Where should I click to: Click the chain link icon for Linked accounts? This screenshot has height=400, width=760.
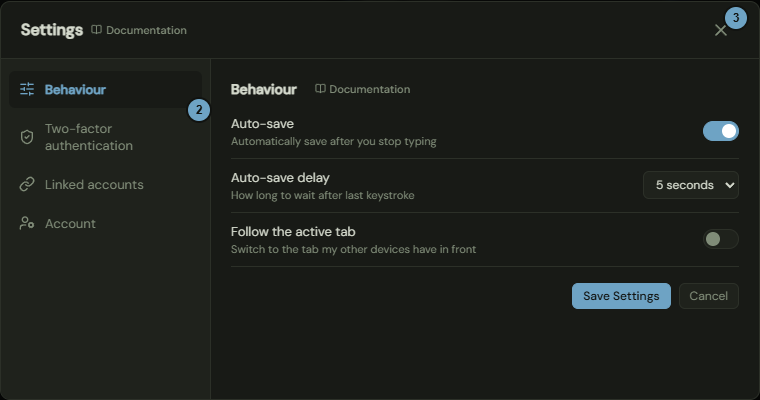(x=27, y=184)
